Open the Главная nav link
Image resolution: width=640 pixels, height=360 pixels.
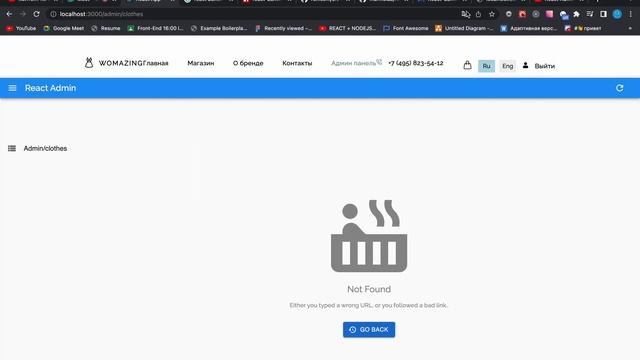click(x=156, y=63)
